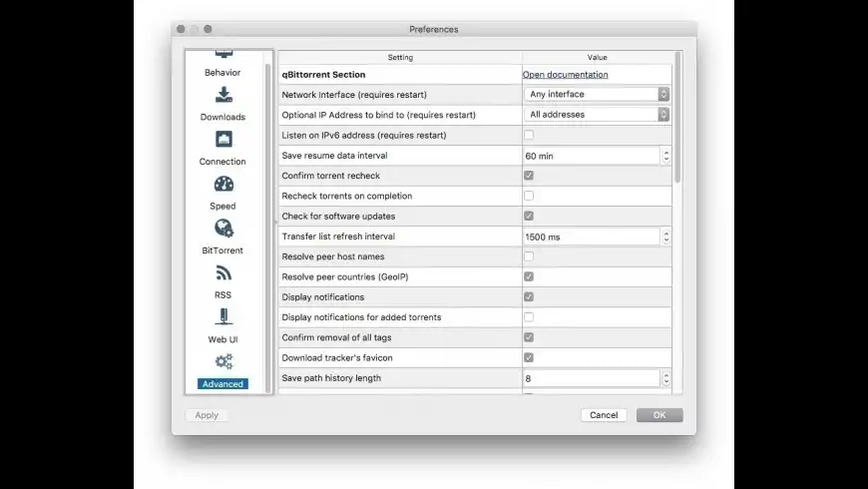Select the Web UI label text
Screen dimensions: 868x489
[222, 339]
